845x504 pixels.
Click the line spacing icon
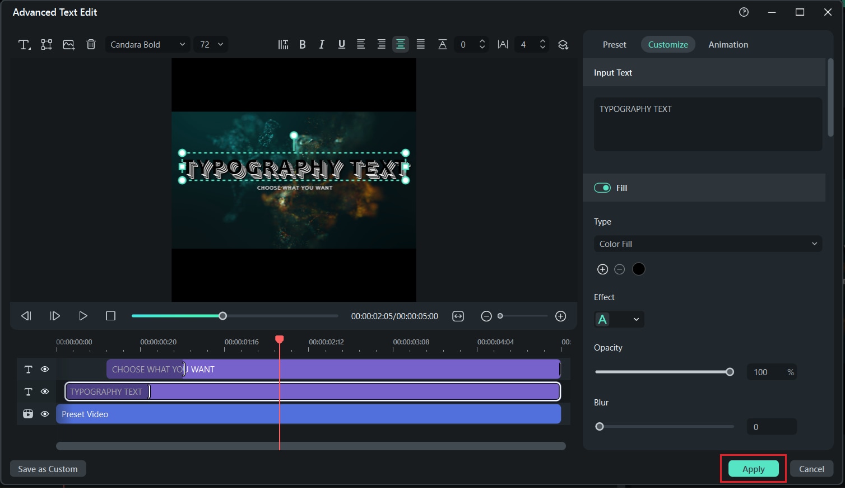click(442, 45)
